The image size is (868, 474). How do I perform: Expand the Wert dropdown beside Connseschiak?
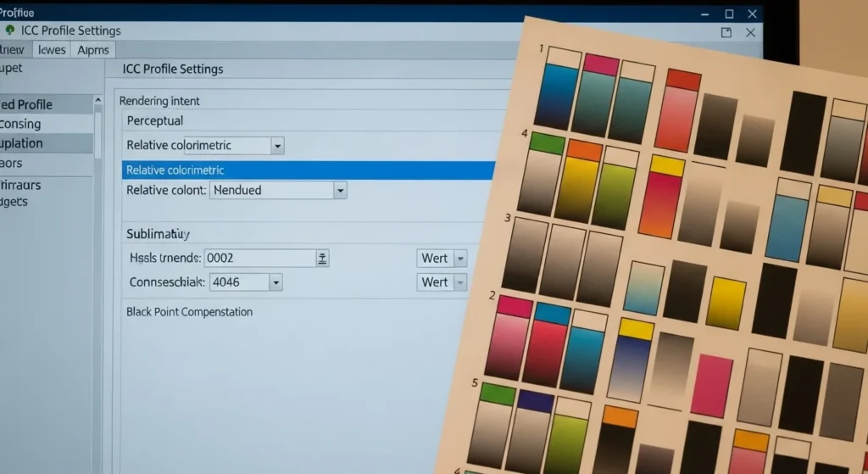point(460,282)
